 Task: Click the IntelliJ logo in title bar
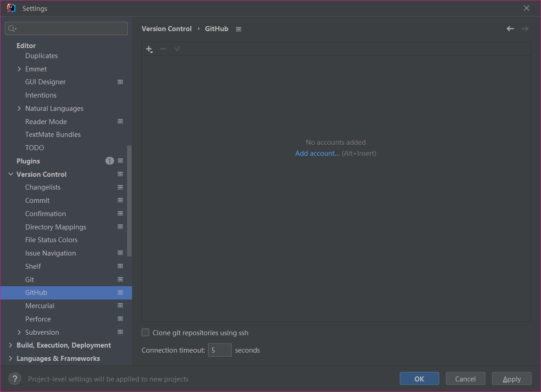(11, 8)
